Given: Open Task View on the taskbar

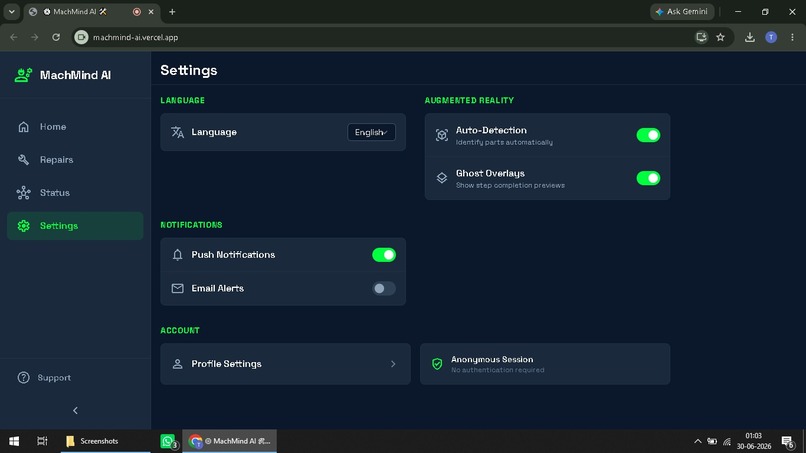Looking at the screenshot, I should coord(42,441).
